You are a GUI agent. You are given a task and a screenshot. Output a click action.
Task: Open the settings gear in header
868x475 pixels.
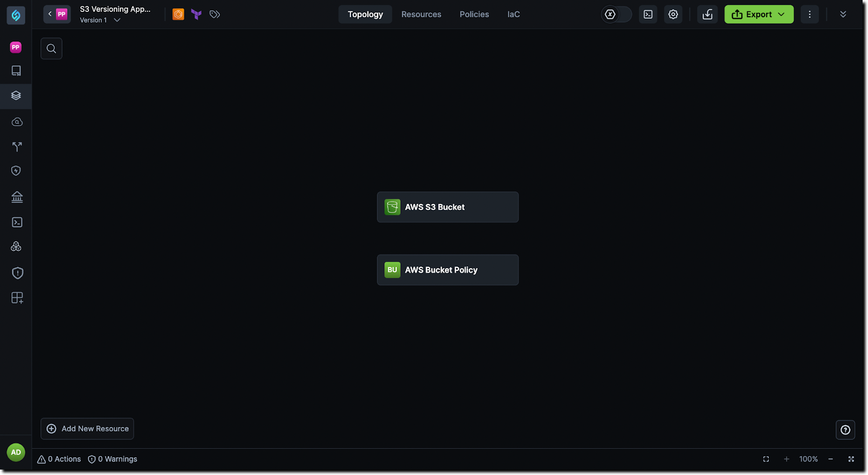click(x=673, y=15)
